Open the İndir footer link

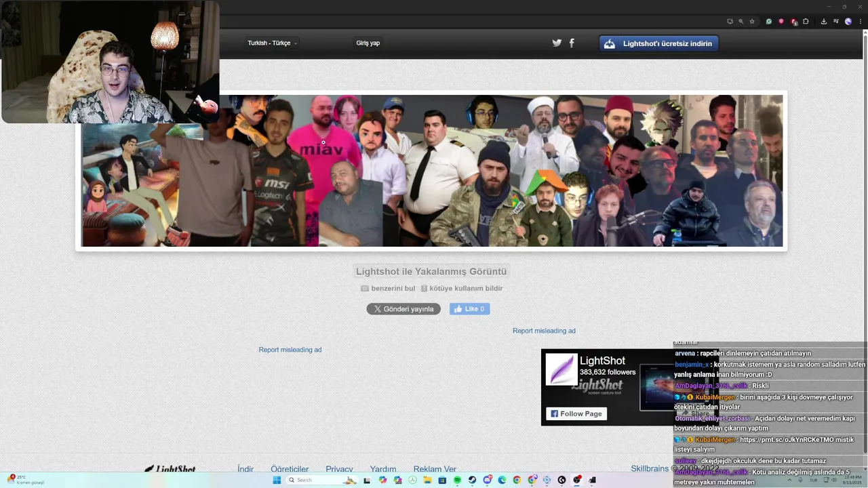[245, 469]
